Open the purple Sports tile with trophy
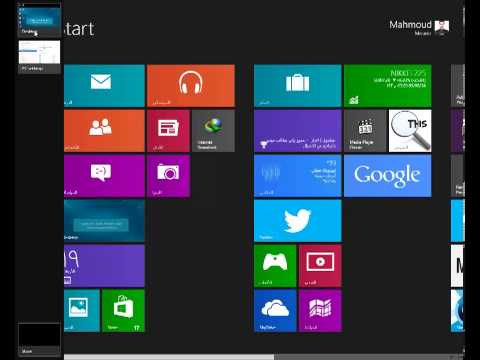 coord(298,131)
